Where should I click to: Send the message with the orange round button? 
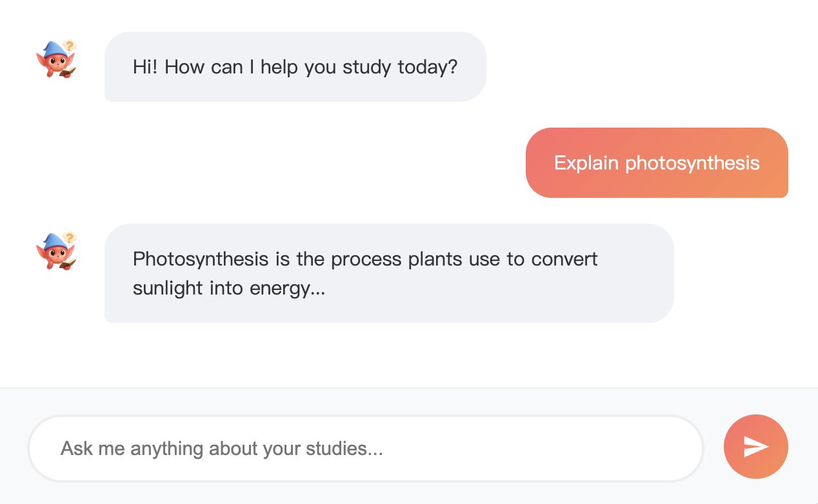pos(755,447)
